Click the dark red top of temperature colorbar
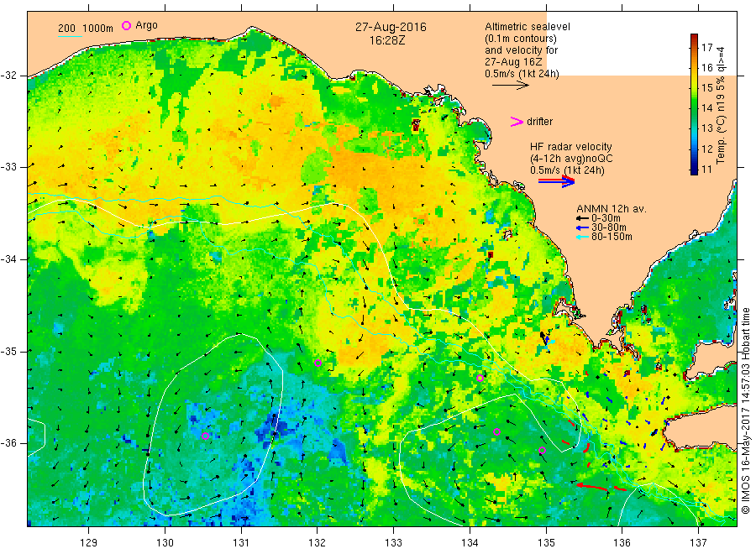756x554 pixels. pyautogui.click(x=695, y=37)
